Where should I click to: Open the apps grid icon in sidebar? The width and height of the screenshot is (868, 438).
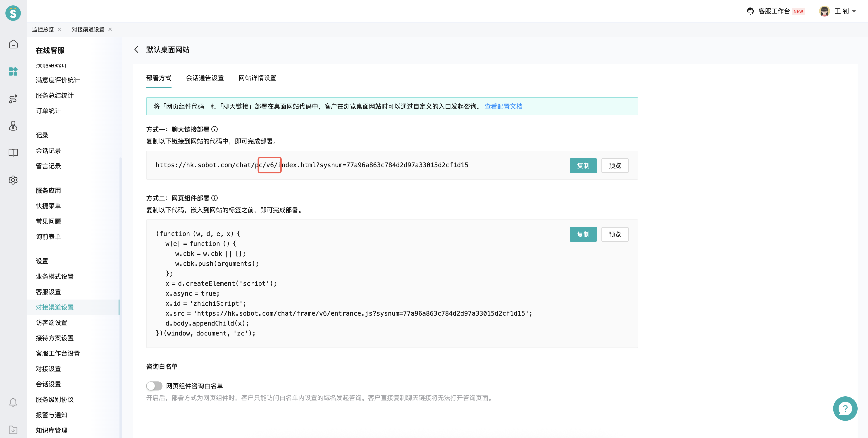click(13, 71)
